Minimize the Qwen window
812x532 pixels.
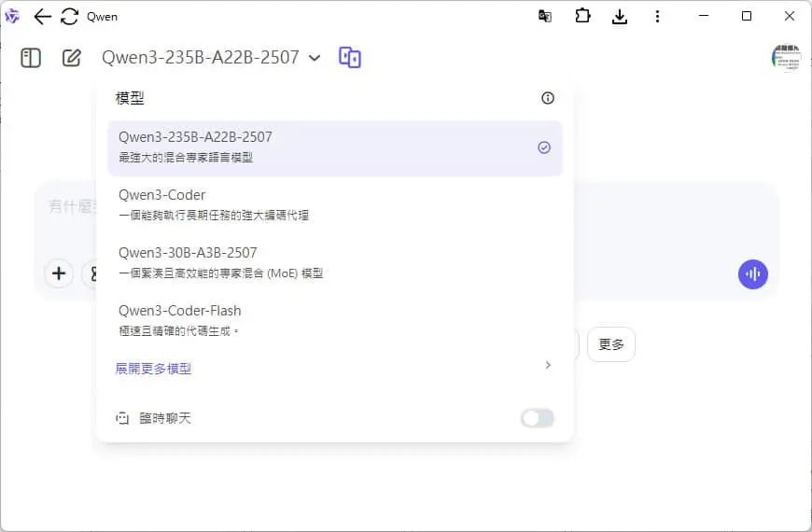pos(703,16)
